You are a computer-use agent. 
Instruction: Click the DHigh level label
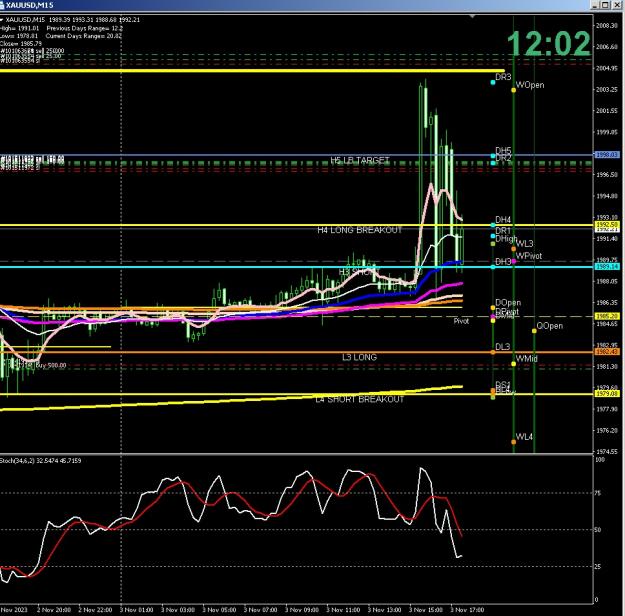(506, 238)
